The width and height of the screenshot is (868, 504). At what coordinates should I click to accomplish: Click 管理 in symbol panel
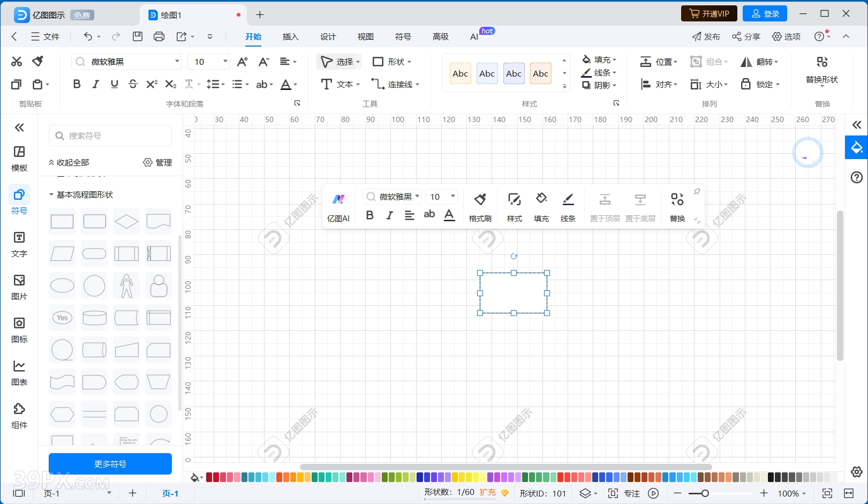[157, 162]
